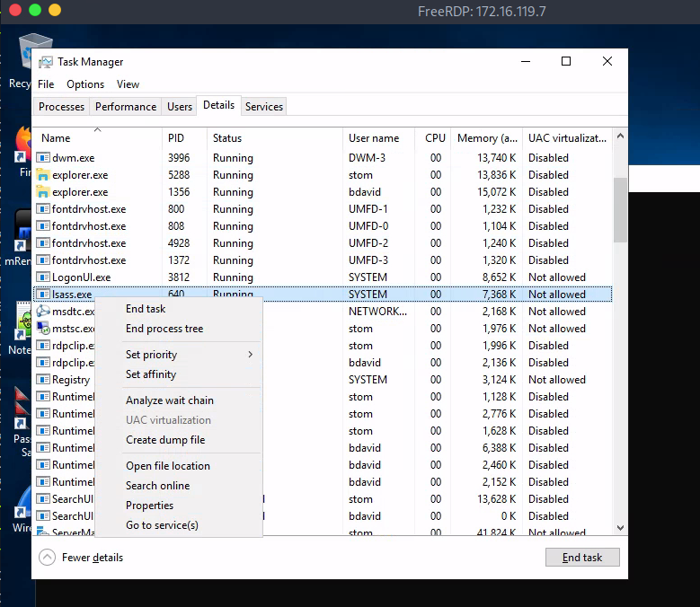Click the mstsc.exe remote desktop icon
Screen dimensions: 700x607
click(x=43, y=329)
